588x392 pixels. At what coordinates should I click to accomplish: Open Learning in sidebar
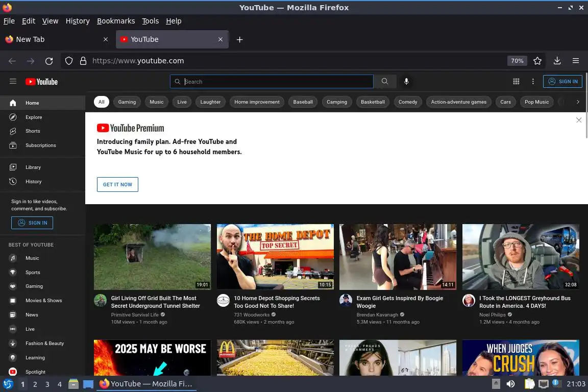point(43,357)
